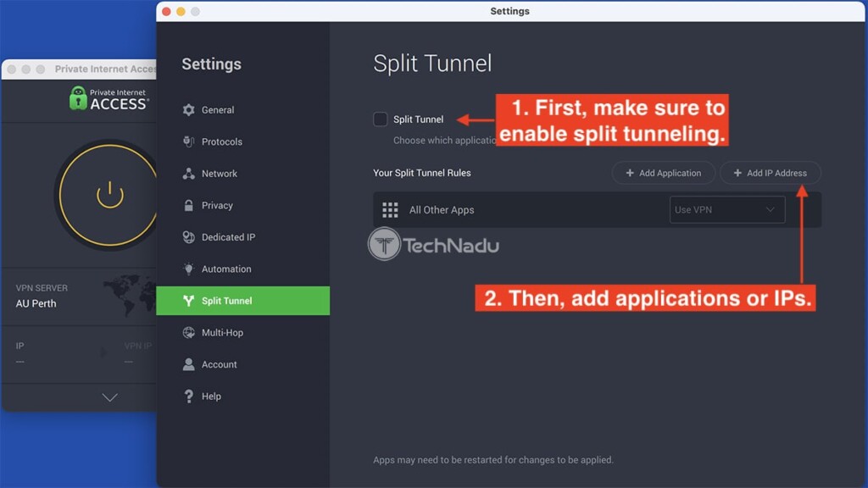Image resolution: width=868 pixels, height=488 pixels.
Task: Click the Add IP Address button
Action: (770, 173)
